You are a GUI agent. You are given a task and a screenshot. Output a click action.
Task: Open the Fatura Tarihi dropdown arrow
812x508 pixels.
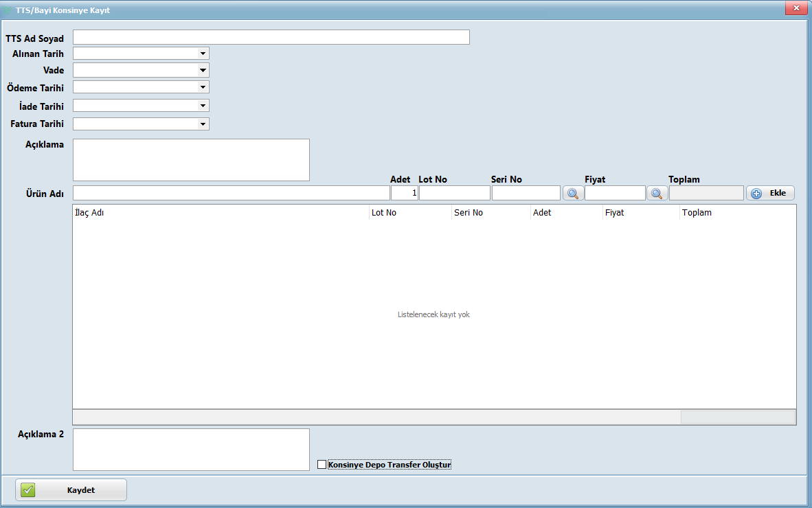click(203, 124)
